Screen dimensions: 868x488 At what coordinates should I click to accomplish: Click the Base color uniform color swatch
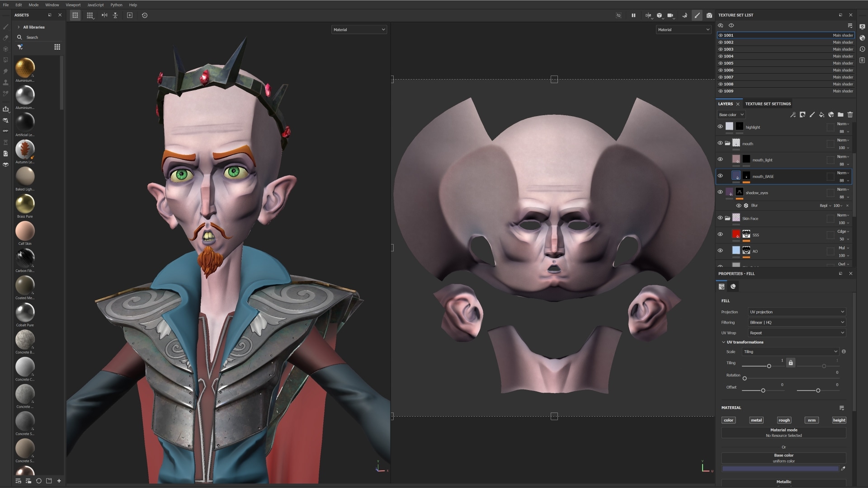[780, 469]
